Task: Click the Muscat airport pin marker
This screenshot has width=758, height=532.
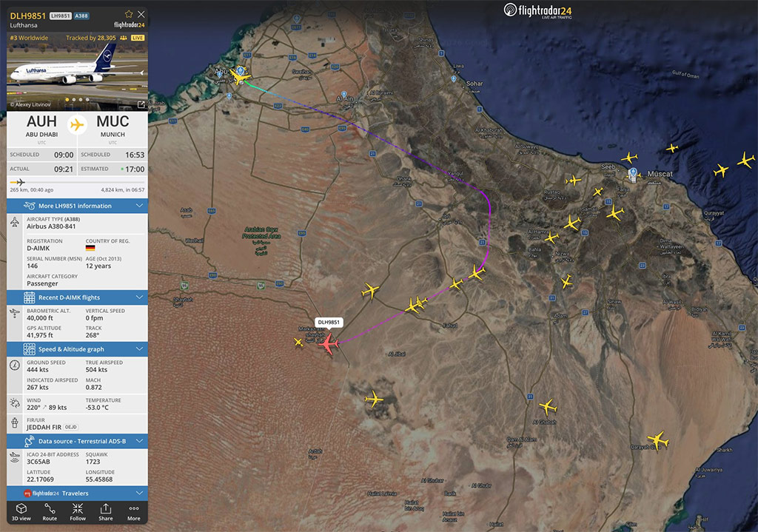Action: pos(633,174)
